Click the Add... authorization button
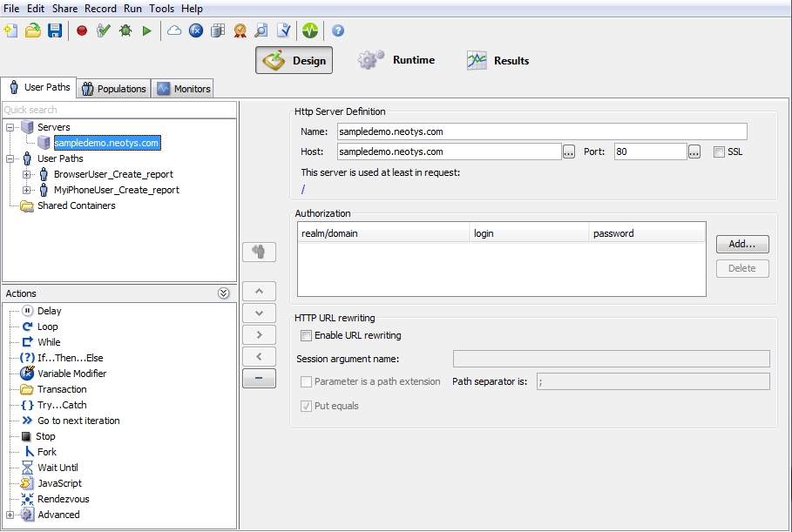Image resolution: width=792 pixels, height=532 pixels. click(x=742, y=244)
